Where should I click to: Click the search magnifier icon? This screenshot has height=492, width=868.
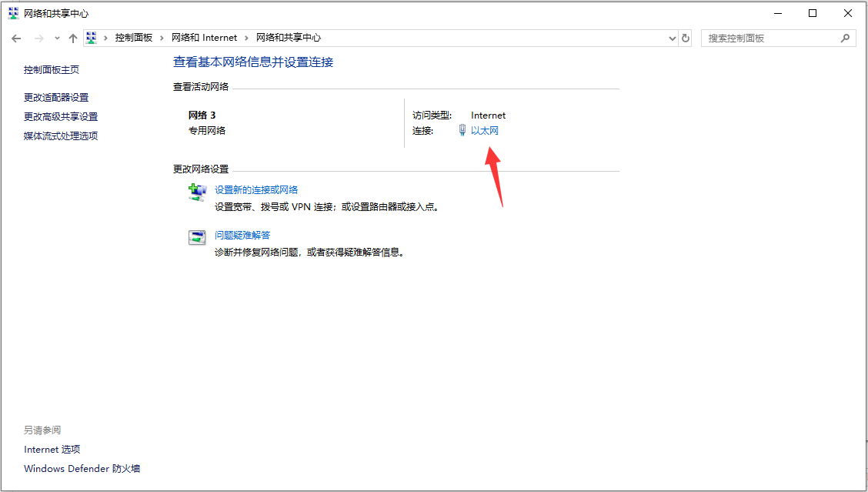click(x=845, y=37)
